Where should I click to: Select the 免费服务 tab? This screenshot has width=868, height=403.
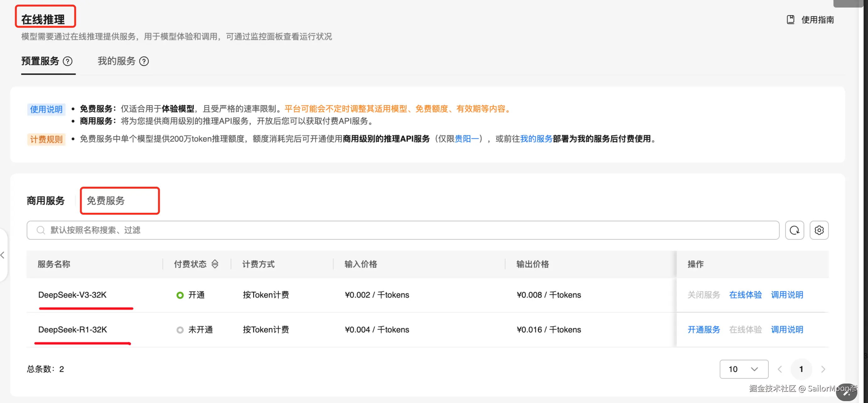point(106,201)
